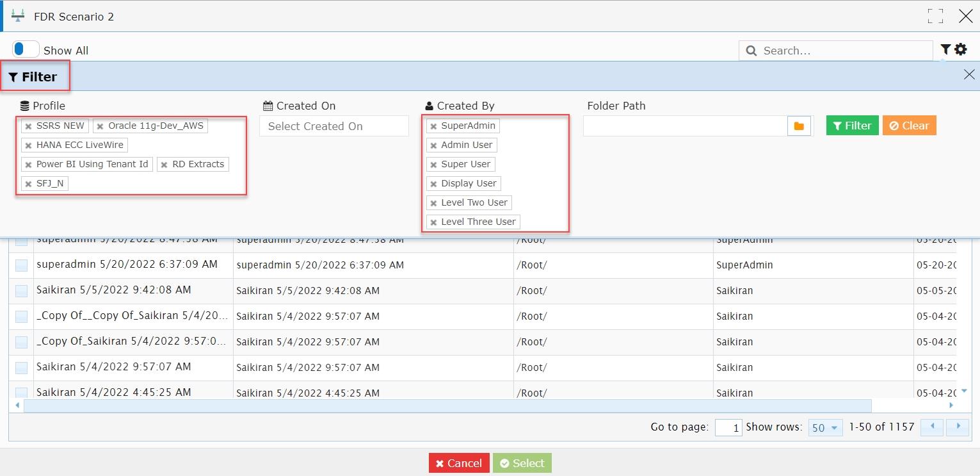Image resolution: width=980 pixels, height=476 pixels.
Task: Open the settings gear icon
Action: [961, 49]
